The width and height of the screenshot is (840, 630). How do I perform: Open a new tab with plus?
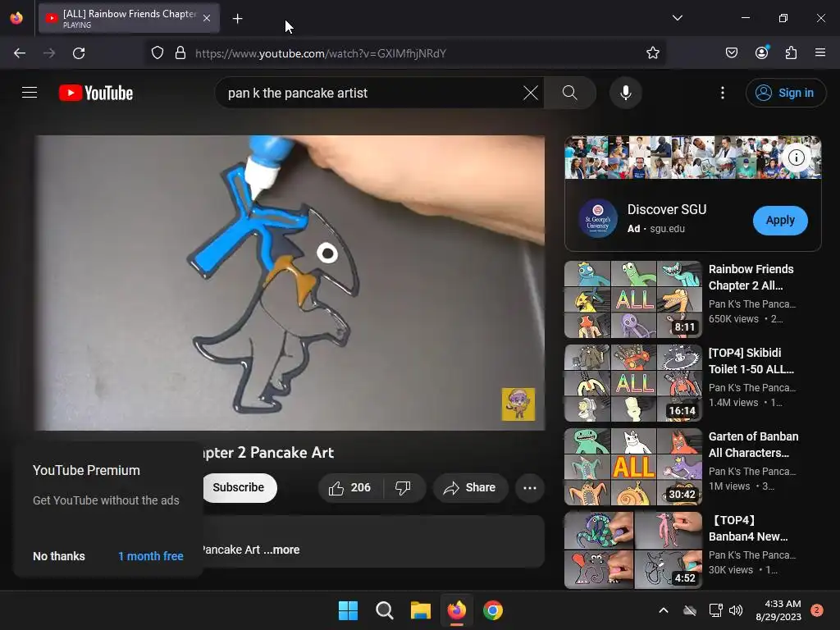click(237, 19)
